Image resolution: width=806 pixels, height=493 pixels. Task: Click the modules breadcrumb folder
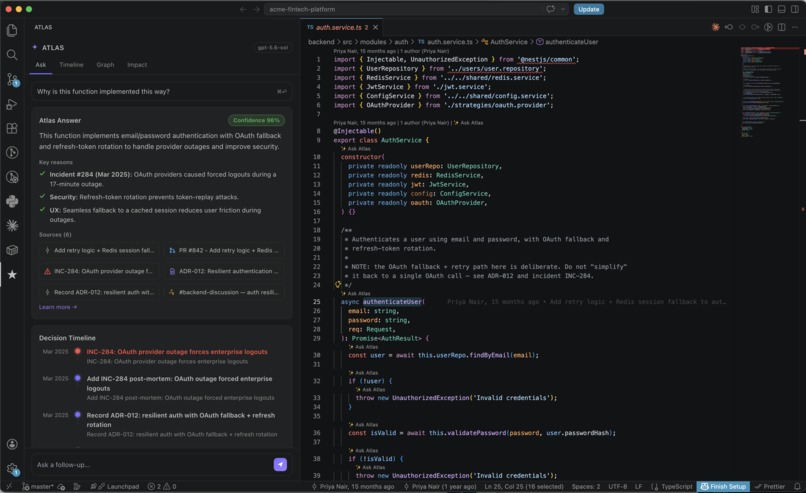(x=373, y=42)
